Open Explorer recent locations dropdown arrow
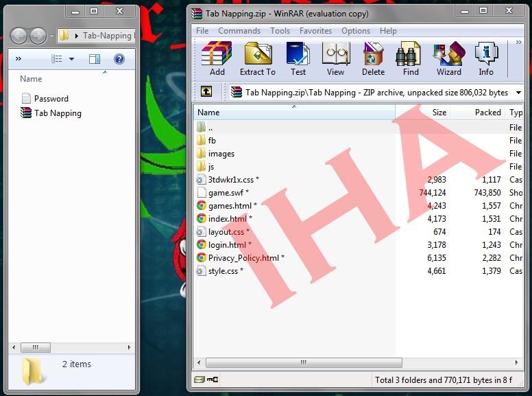Image resolution: width=532 pixels, height=396 pixels. [51, 36]
